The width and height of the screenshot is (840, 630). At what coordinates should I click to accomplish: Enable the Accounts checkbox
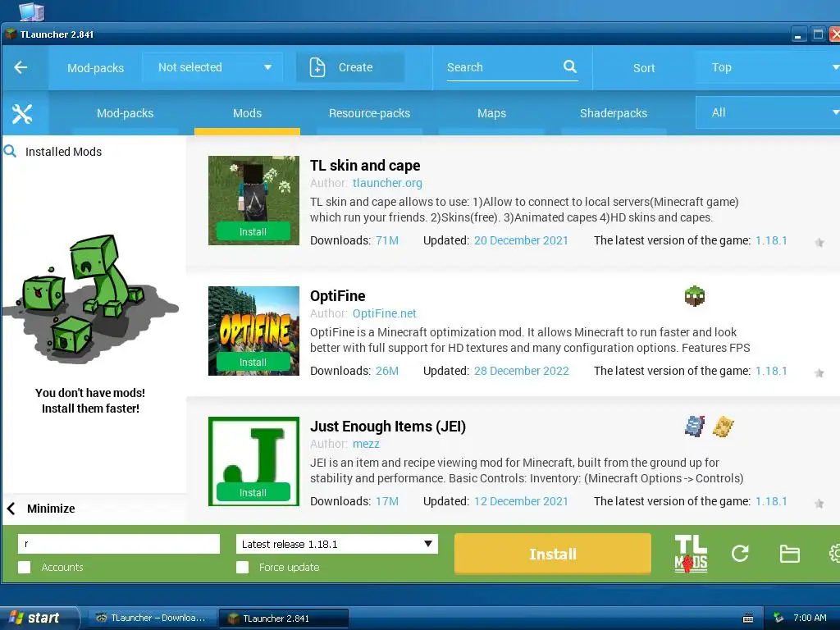point(24,568)
